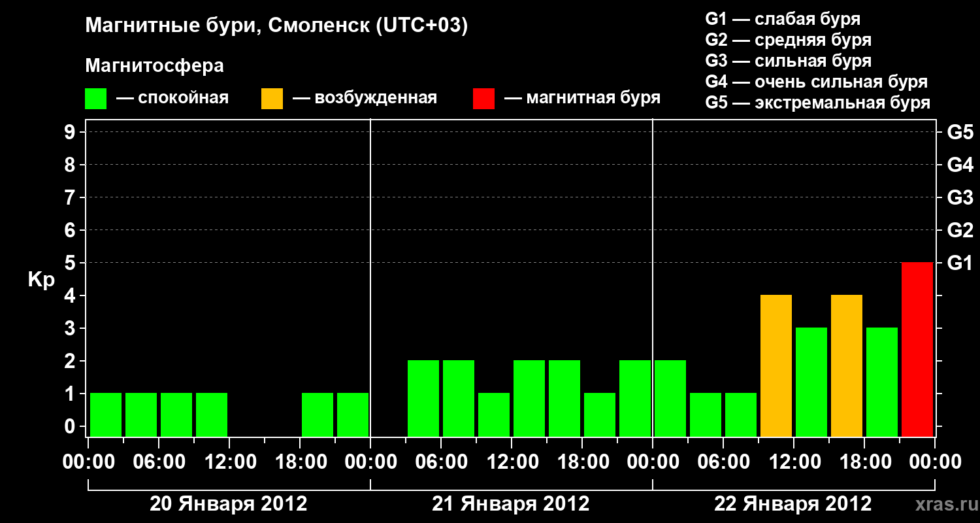
Task: Select the red Kp 5 bar on 22 January
Action: coord(917,349)
